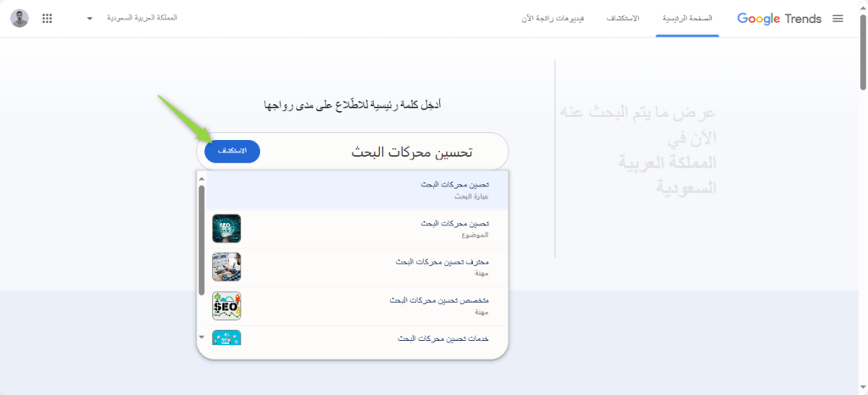Click the suggestions list scrollbar thumb
Screen dimensions: 868x395
(202, 237)
